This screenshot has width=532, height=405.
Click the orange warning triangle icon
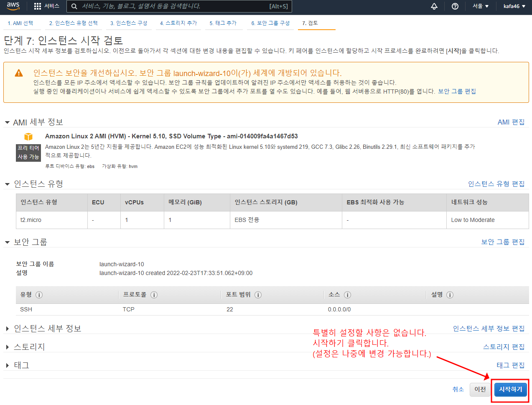(x=19, y=73)
